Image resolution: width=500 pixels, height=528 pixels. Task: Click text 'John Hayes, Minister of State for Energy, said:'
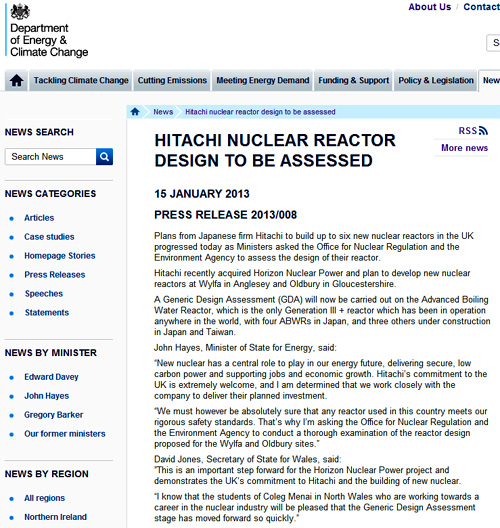point(245,348)
